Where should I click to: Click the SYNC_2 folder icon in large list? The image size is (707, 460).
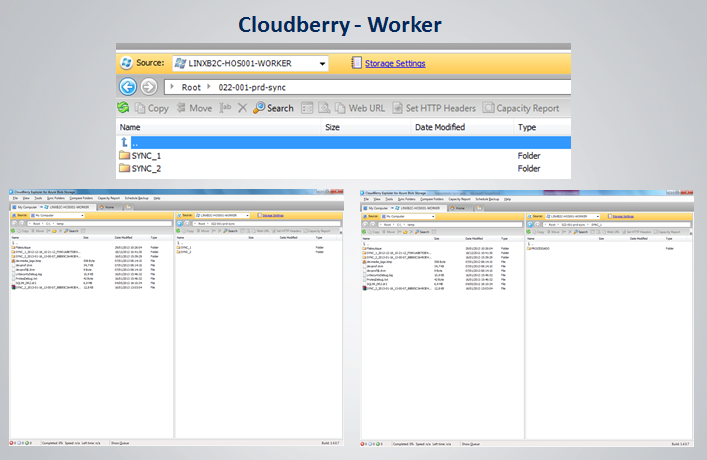(x=124, y=168)
